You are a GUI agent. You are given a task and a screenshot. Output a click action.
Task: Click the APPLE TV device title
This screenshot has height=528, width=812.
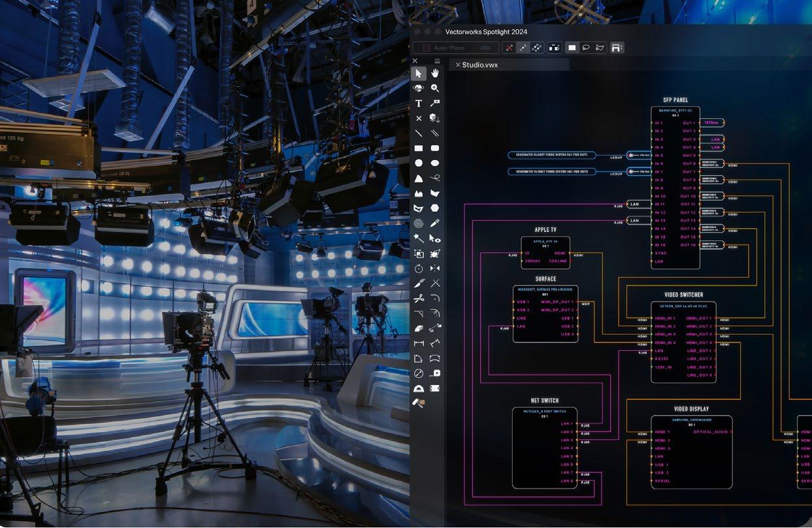(x=545, y=230)
